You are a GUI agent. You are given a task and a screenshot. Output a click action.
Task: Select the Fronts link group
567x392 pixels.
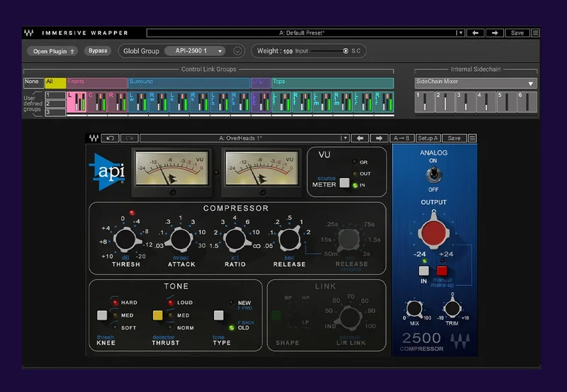[97, 83]
